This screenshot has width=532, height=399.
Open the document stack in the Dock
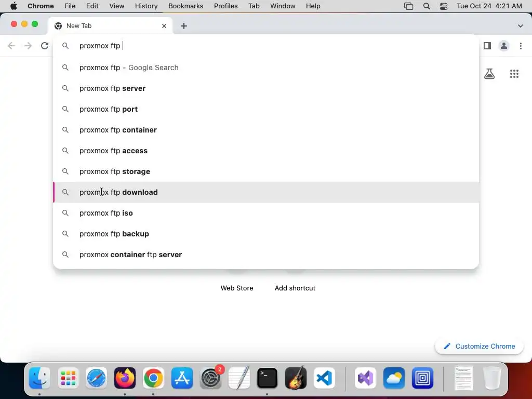(464, 378)
